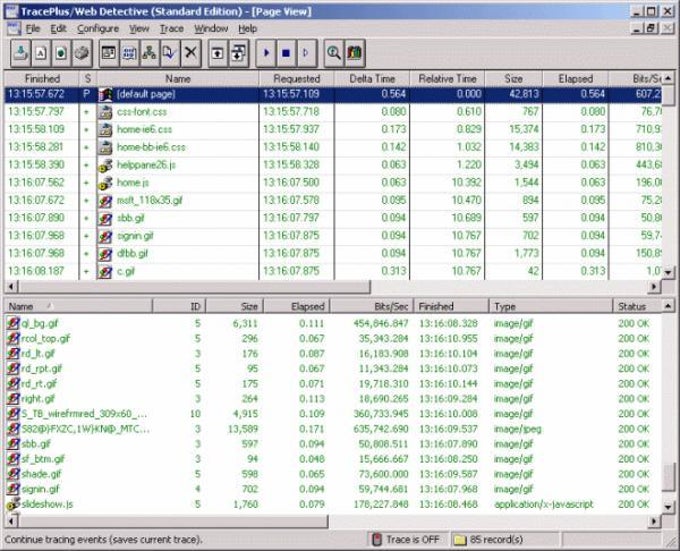Click the page view window toolbar icon
Image resolution: width=680 pixels, height=551 pixels.
pos(109,53)
